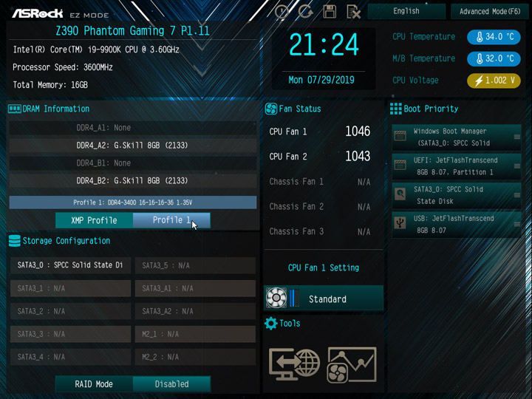This screenshot has width=532, height=399.
Task: Select the XMP Profile option
Action: click(94, 220)
